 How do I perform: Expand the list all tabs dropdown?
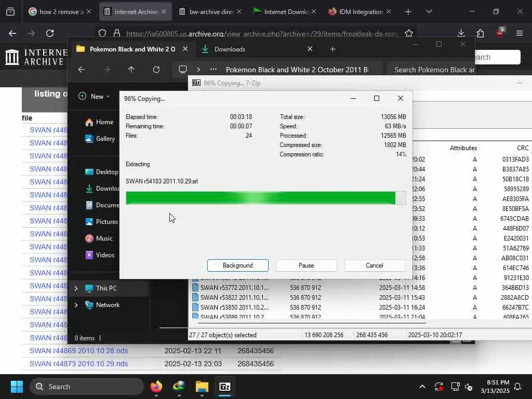[429, 12]
